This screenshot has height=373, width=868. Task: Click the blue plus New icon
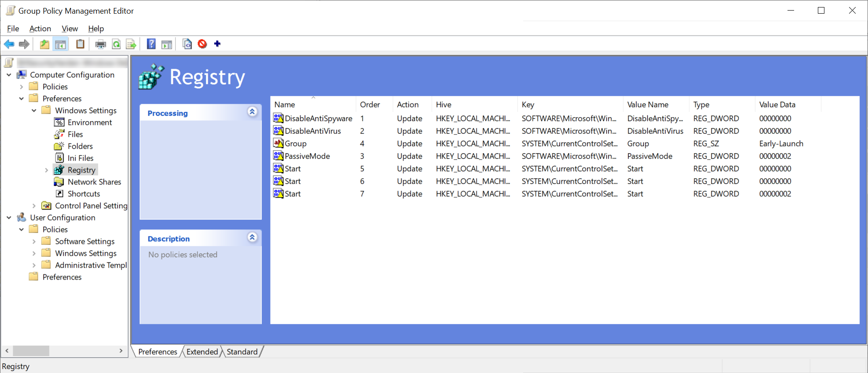pos(217,44)
